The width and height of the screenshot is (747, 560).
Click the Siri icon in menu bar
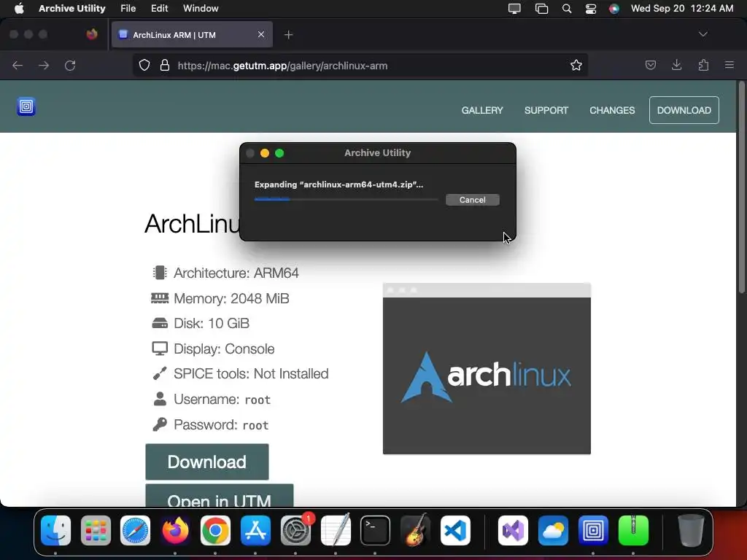[x=614, y=8]
